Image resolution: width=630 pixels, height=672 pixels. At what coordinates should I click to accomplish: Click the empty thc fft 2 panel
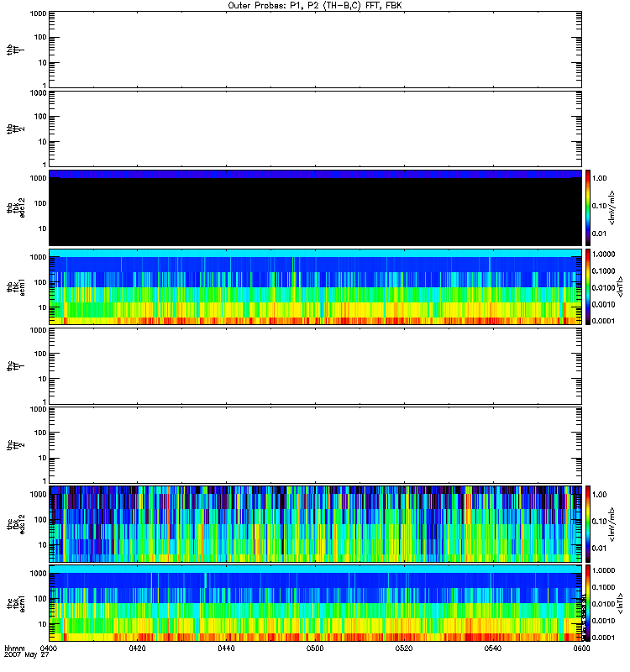click(315, 445)
